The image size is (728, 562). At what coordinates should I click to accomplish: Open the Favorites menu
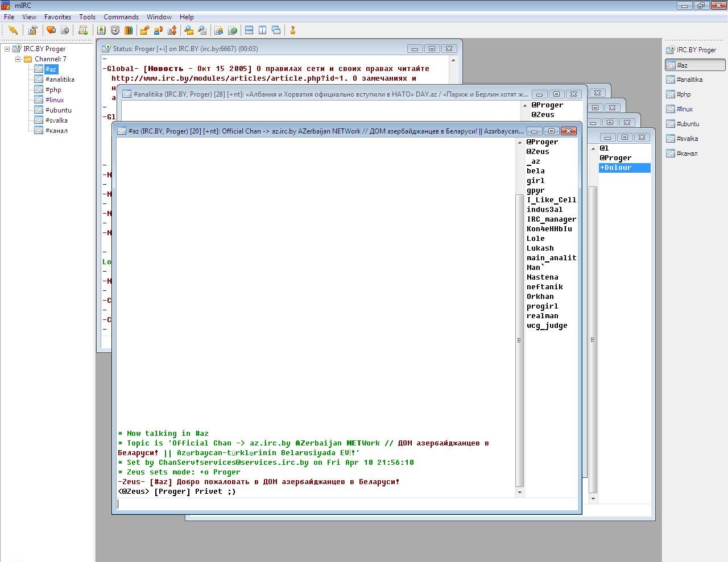click(57, 17)
